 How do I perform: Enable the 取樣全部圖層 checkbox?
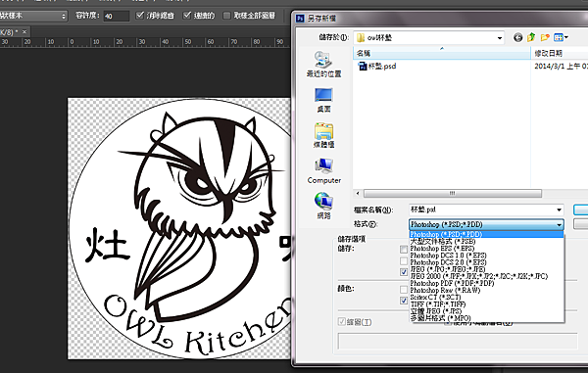click(226, 16)
